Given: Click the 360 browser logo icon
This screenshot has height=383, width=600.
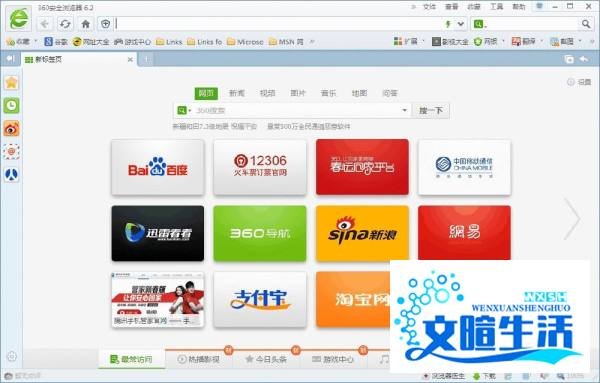Looking at the screenshot, I should pos(19,18).
